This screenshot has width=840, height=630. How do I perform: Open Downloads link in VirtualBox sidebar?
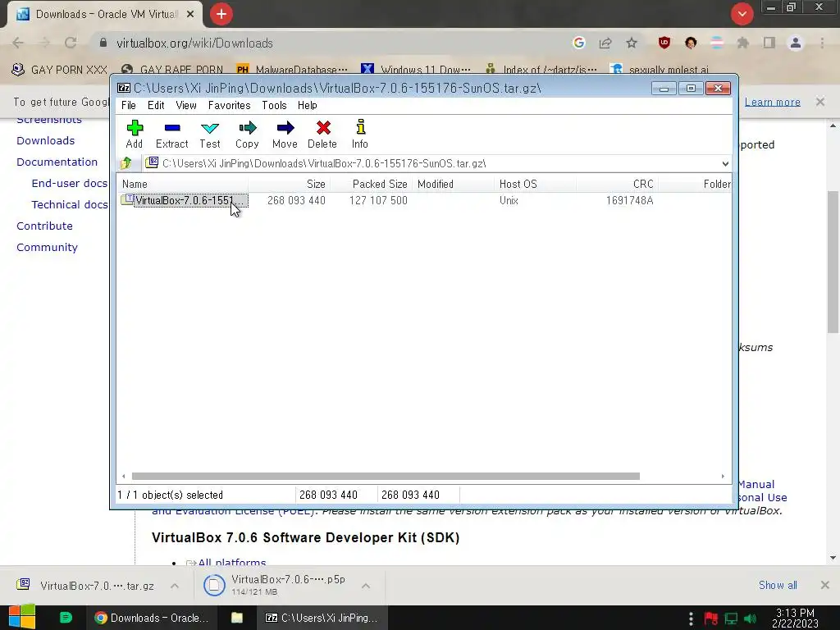point(46,140)
